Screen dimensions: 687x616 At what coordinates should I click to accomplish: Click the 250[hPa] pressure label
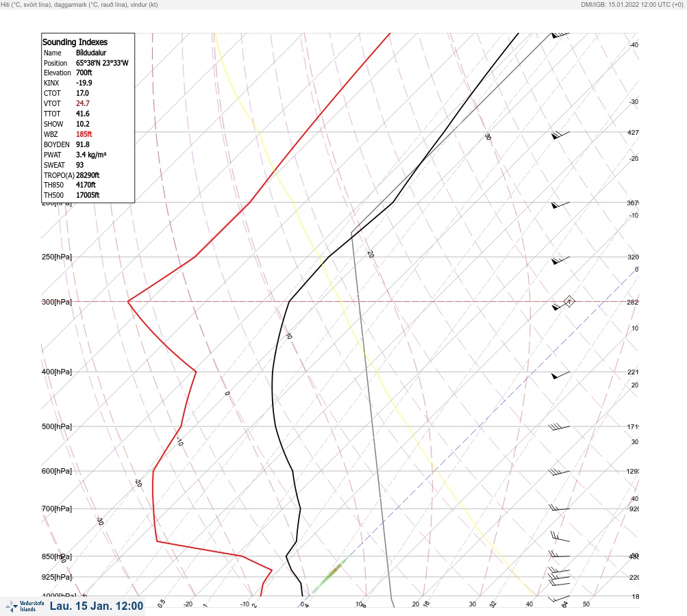point(57,257)
